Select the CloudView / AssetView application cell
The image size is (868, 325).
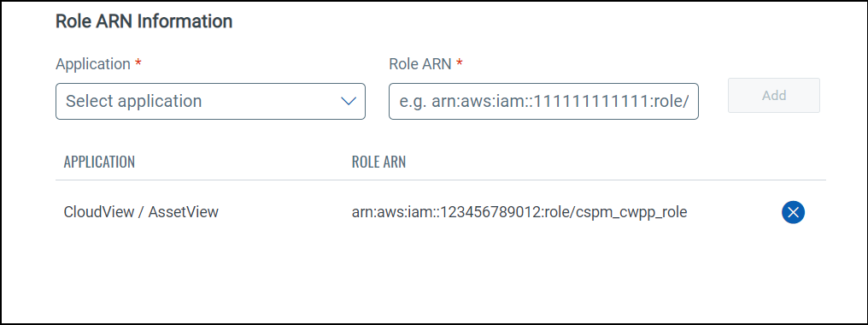pyautogui.click(x=141, y=212)
